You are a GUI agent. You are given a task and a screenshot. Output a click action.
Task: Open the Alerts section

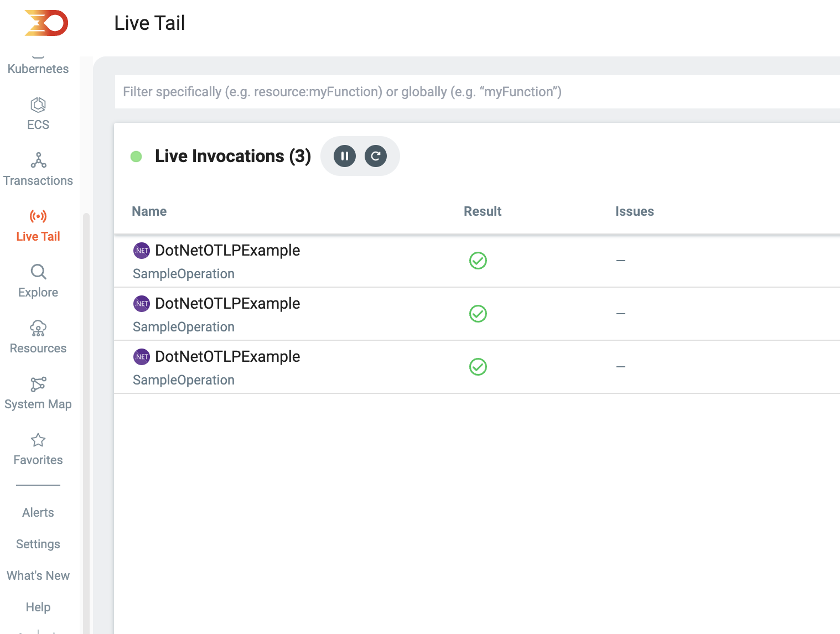[38, 512]
